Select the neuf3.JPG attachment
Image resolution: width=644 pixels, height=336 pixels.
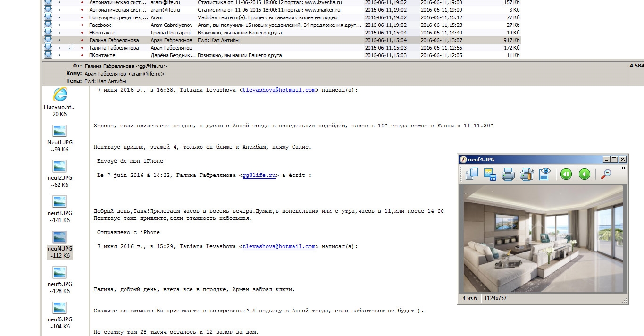coord(59,202)
